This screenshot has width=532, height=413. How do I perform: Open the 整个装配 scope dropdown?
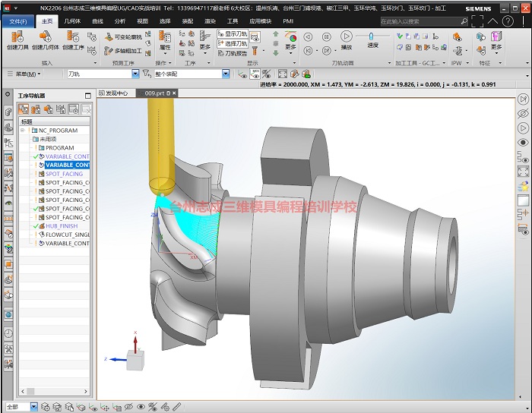click(x=226, y=74)
